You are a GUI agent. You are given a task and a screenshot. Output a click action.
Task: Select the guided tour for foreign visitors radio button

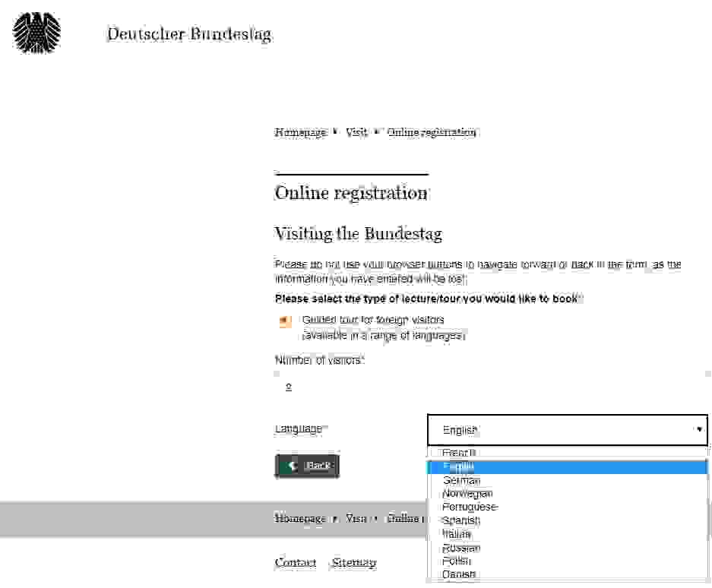pyautogui.click(x=285, y=321)
